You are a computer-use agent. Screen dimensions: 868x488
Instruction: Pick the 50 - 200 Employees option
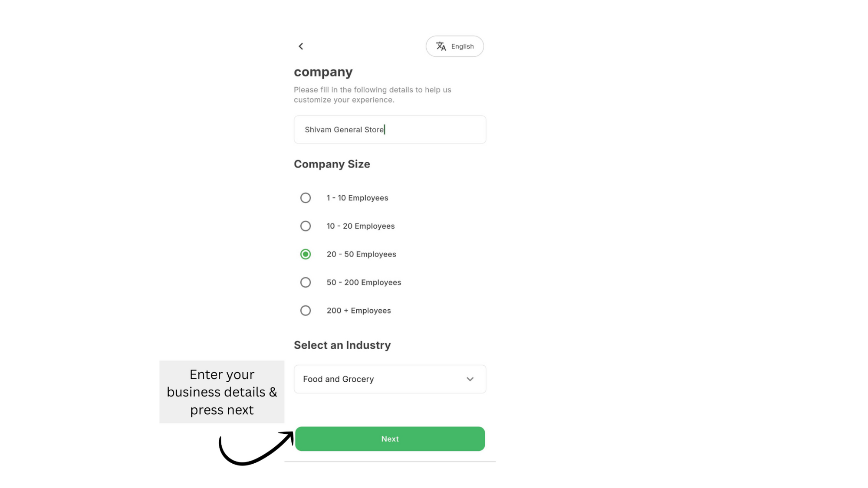pos(306,282)
